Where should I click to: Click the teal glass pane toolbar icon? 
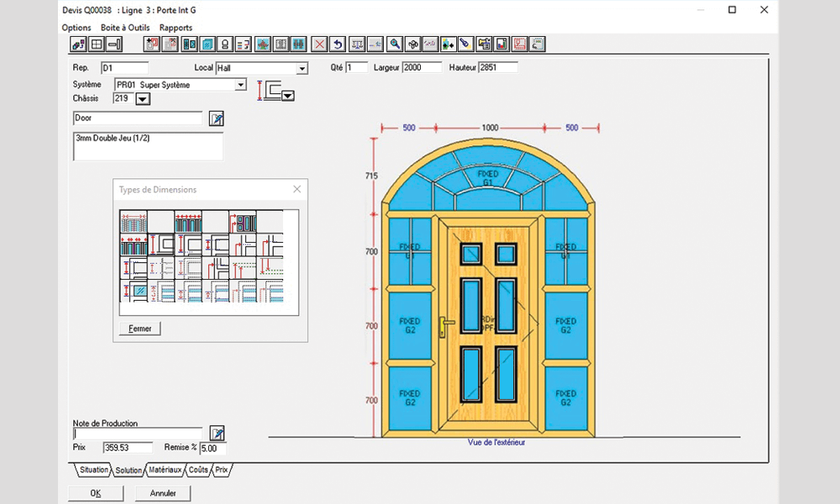click(x=207, y=44)
